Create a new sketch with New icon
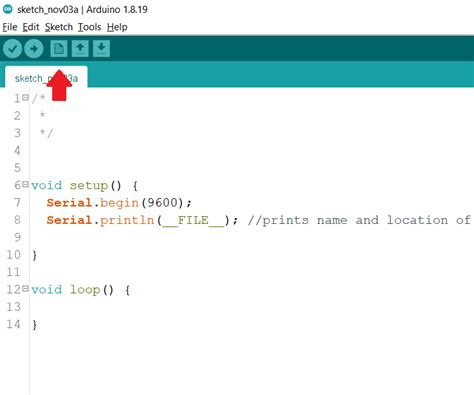 [x=59, y=49]
